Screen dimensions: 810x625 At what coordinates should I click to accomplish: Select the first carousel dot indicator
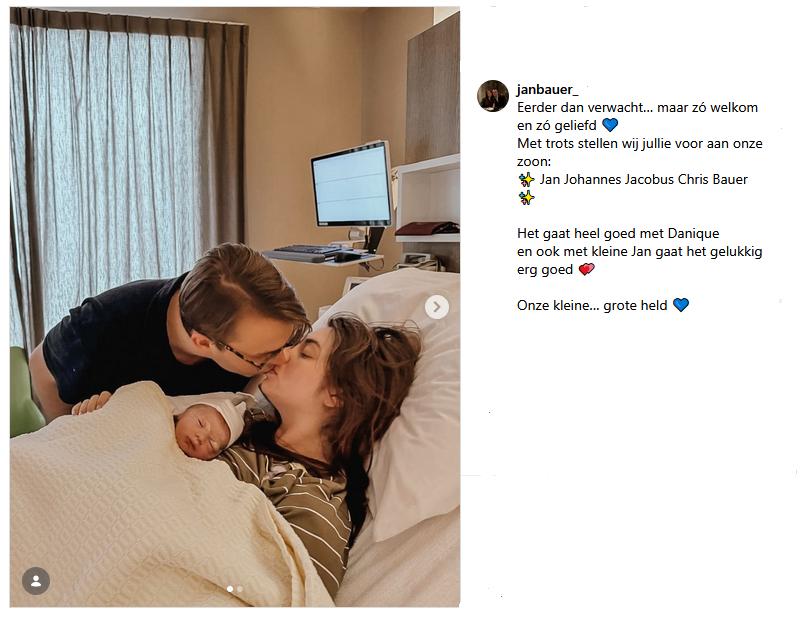(230, 589)
